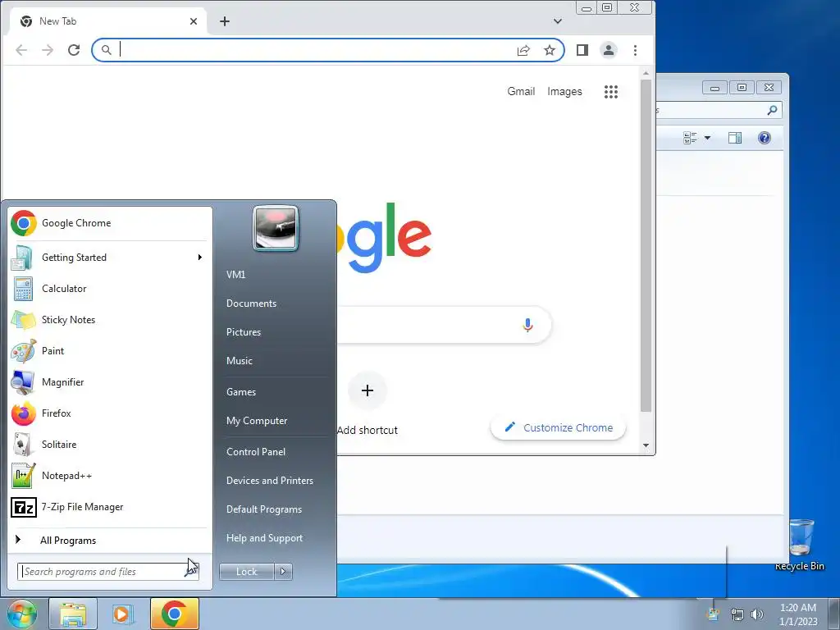Open Devices and Printers

(269, 481)
